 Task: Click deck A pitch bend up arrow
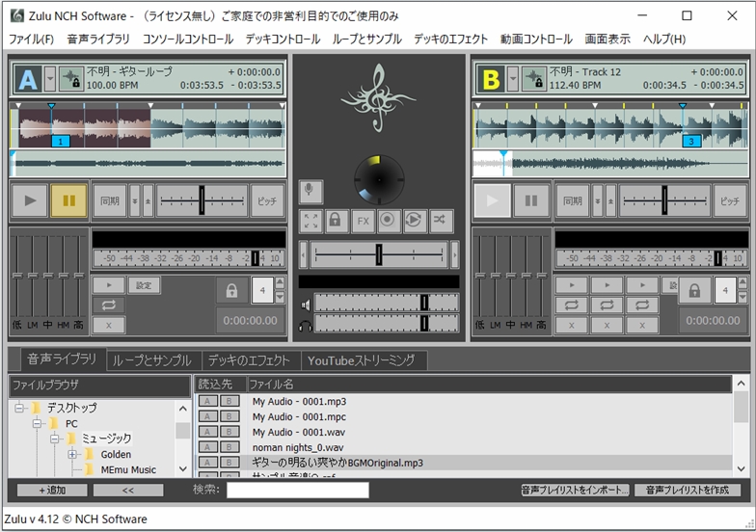point(148,200)
